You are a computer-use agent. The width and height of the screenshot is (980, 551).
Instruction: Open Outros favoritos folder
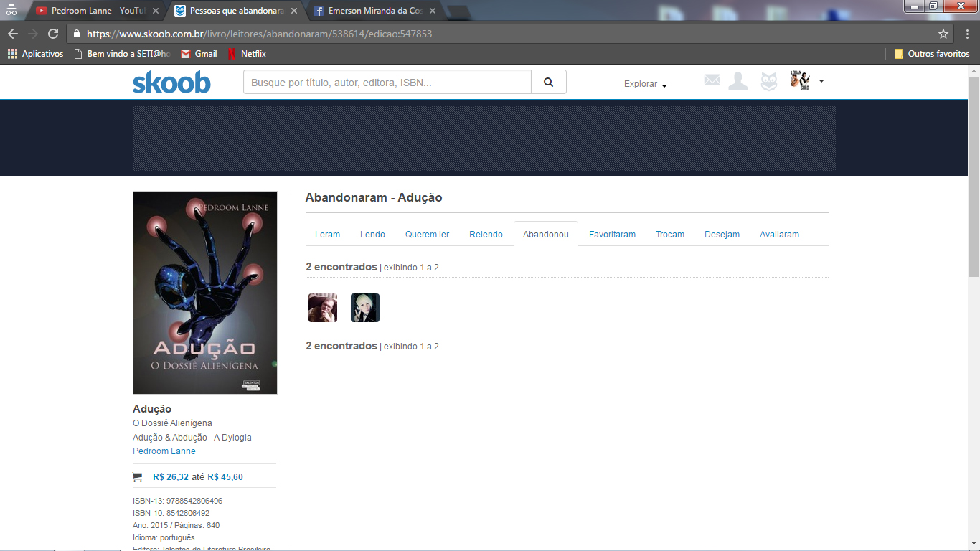tap(931, 54)
